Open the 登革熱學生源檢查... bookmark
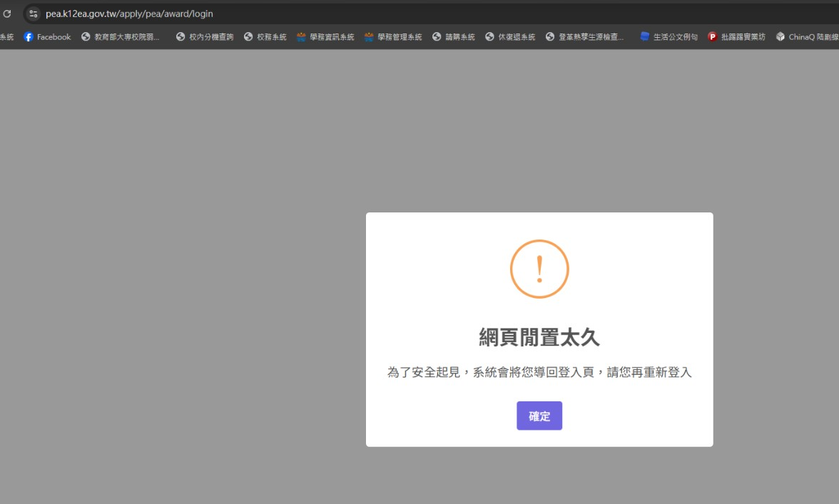This screenshot has width=839, height=504. point(585,37)
